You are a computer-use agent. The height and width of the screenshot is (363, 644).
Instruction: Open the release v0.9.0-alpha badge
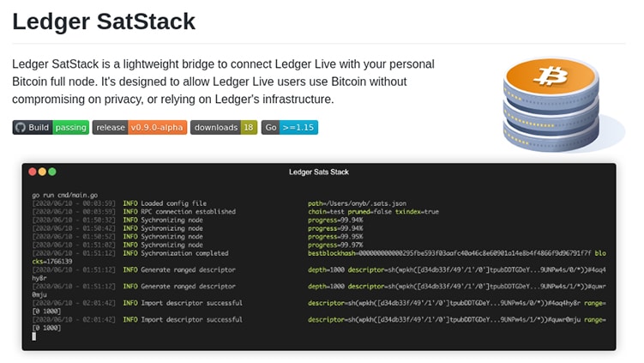(139, 127)
